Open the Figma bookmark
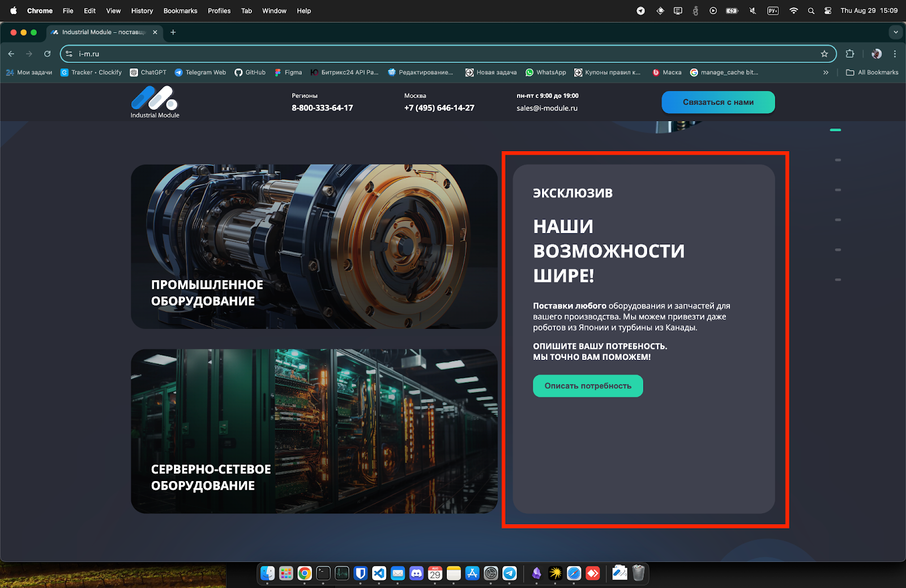 288,72
